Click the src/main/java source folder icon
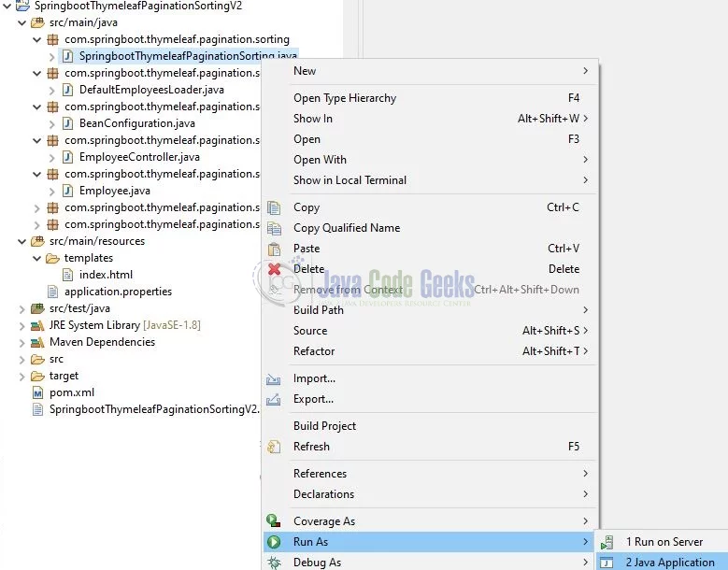The width and height of the screenshot is (728, 570). click(37, 22)
